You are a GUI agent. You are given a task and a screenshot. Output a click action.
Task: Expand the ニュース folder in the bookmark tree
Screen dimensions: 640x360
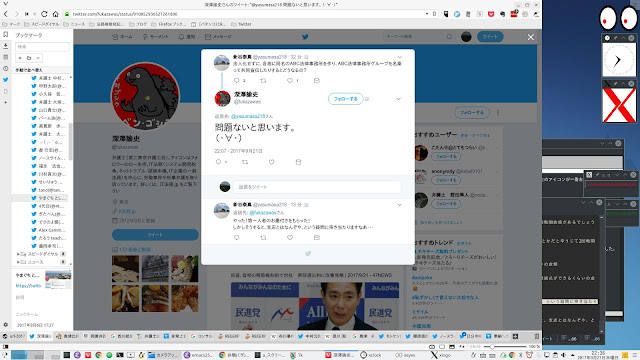coord(18,262)
